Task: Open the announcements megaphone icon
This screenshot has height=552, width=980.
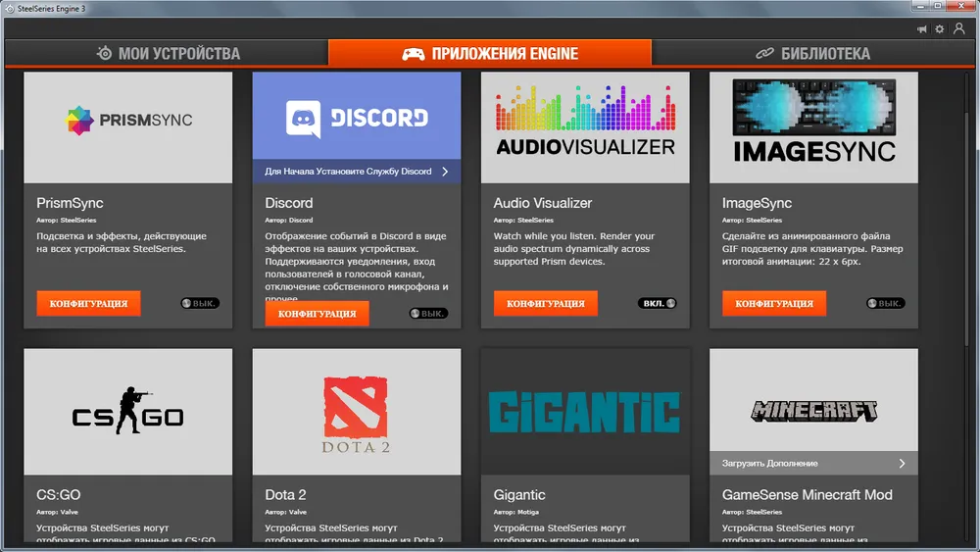Action: (922, 29)
